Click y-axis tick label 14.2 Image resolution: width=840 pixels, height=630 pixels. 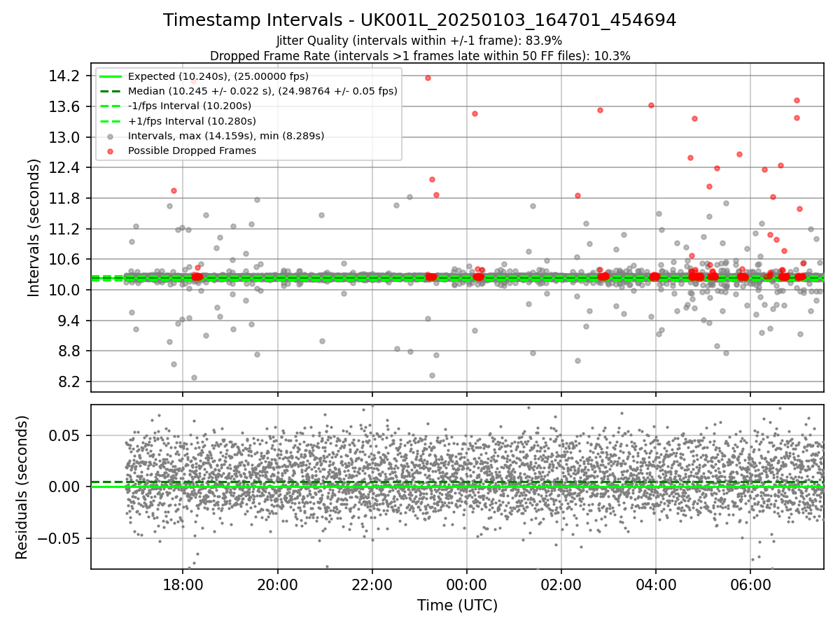tap(64, 76)
